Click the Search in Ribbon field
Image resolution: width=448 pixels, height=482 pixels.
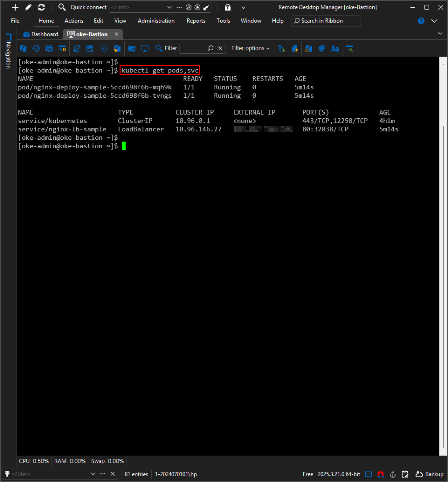click(326, 21)
